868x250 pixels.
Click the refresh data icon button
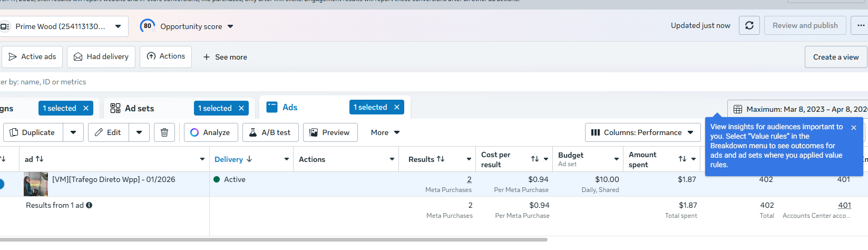point(749,25)
